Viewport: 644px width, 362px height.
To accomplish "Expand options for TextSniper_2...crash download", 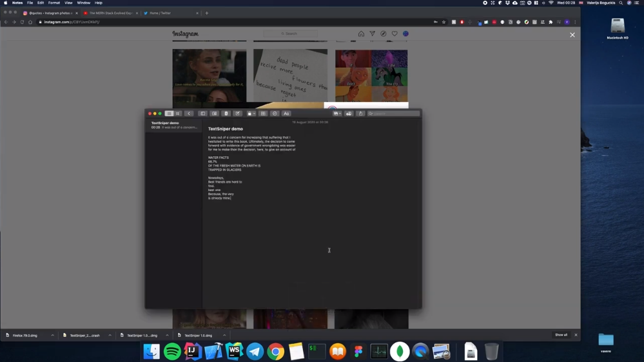I will click(110, 336).
